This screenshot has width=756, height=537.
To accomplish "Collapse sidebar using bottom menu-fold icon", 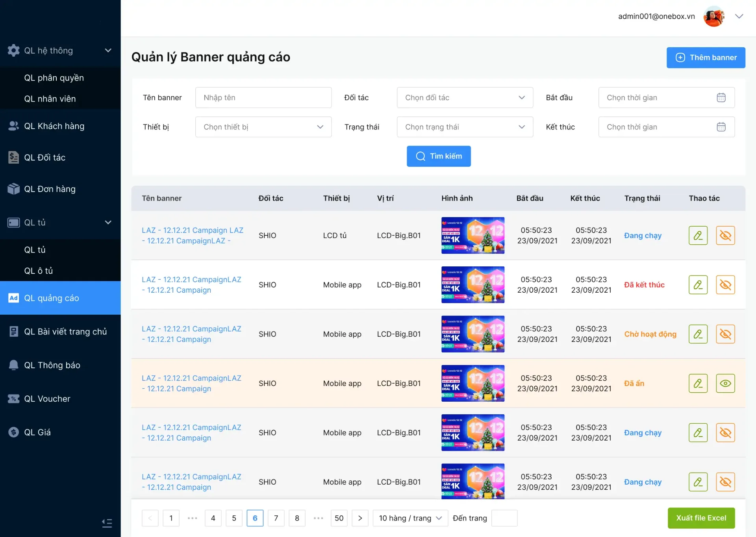I will [107, 523].
